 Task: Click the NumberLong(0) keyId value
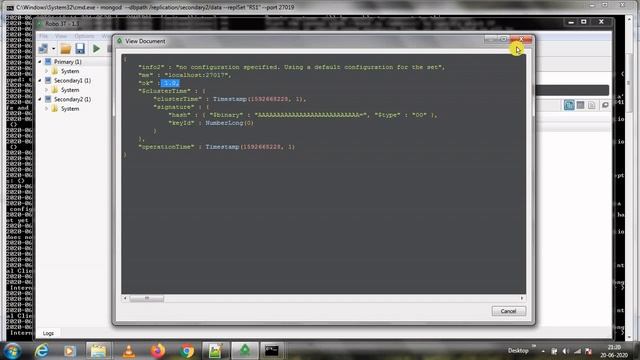[229, 123]
